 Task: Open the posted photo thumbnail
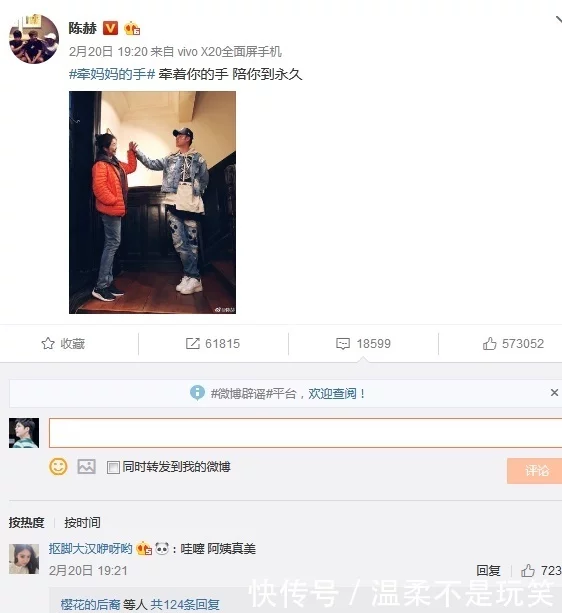point(152,202)
